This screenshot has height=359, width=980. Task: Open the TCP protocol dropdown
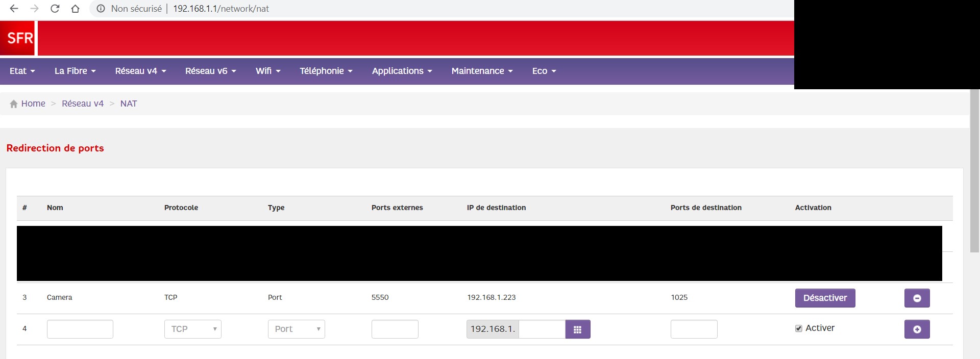[192, 329]
